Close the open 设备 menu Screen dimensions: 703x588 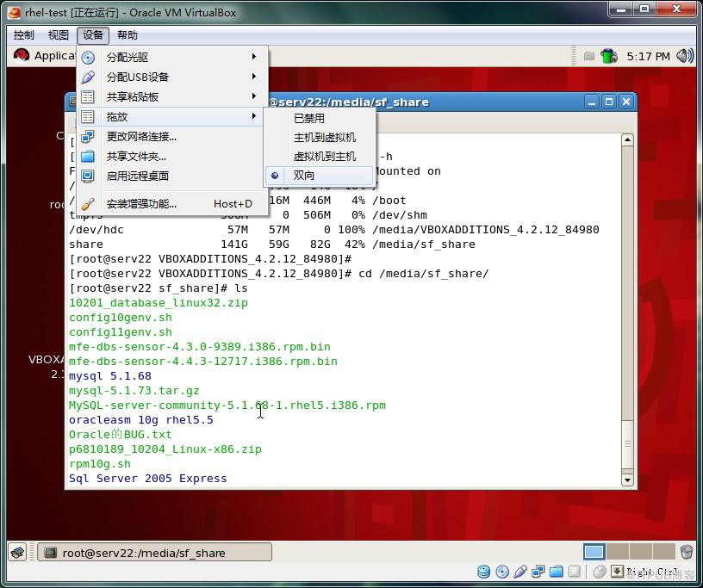pos(93,35)
